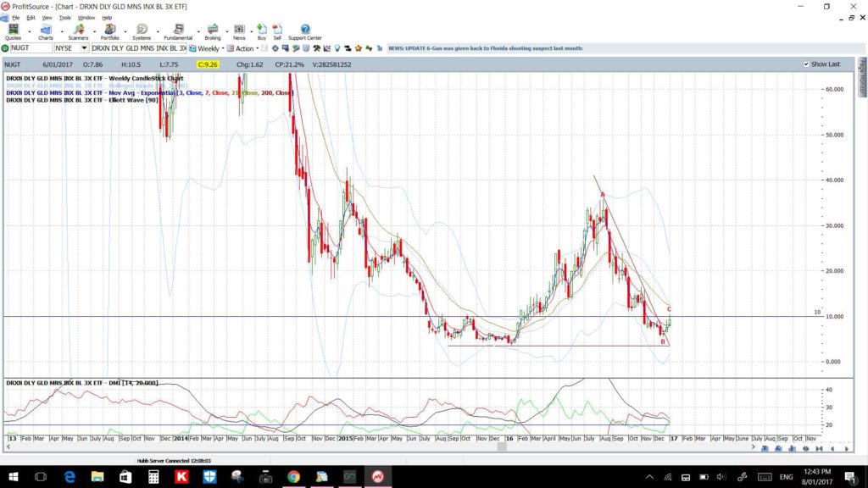
Task: Expand the Fundamental dropdown arrow
Action: pos(198,31)
